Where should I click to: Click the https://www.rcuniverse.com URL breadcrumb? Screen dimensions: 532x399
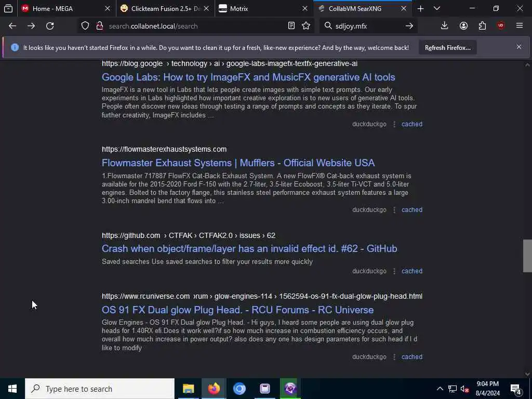pos(262,296)
